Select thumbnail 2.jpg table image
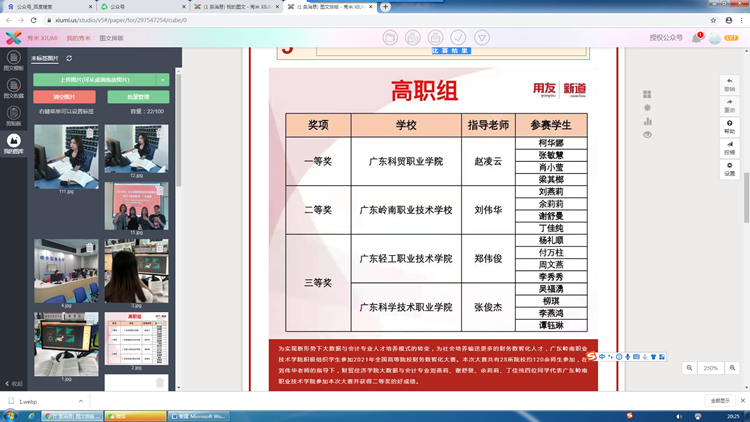 pyautogui.click(x=136, y=339)
